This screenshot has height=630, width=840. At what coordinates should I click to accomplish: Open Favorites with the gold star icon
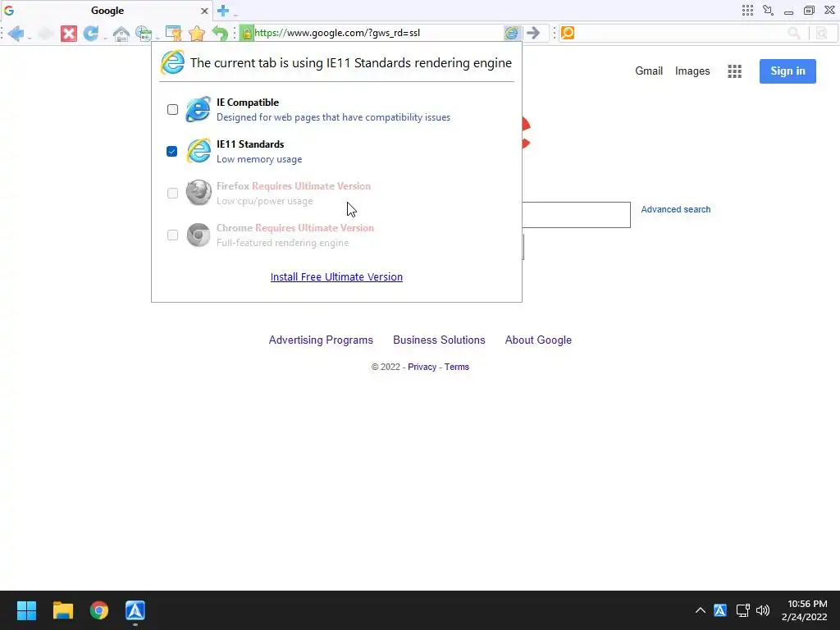point(197,33)
